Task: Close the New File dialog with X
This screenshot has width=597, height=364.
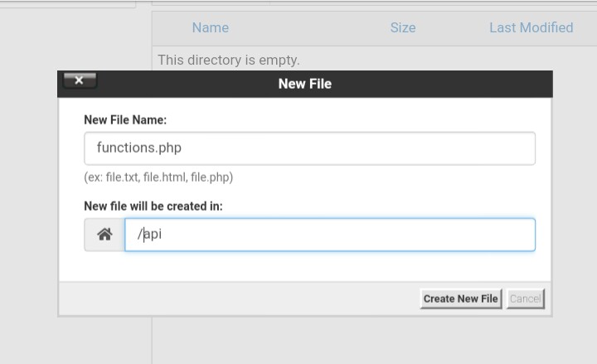Action: (x=79, y=80)
